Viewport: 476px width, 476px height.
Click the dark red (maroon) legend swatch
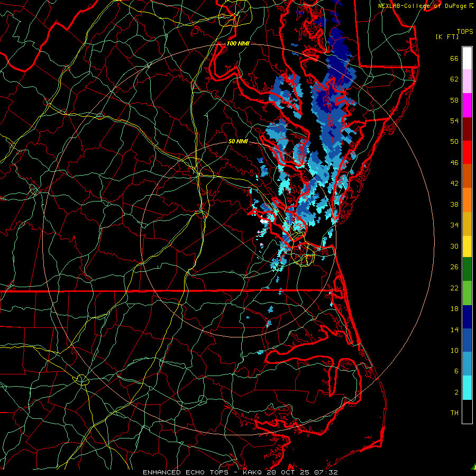[x=467, y=129]
